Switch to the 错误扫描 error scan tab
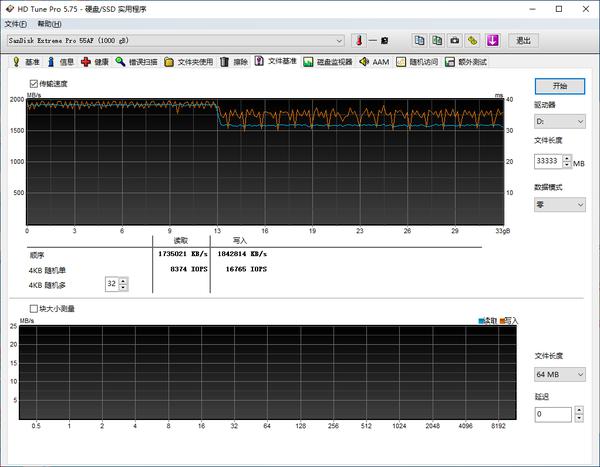Screen dimensions: 600x467 135,62
